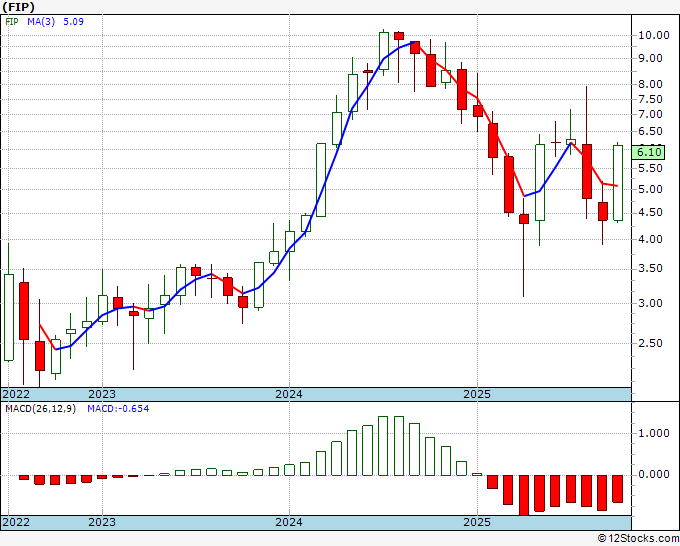Image resolution: width=680 pixels, height=546 pixels.
Task: Click the 5.00 price axis label
Action: (x=650, y=190)
